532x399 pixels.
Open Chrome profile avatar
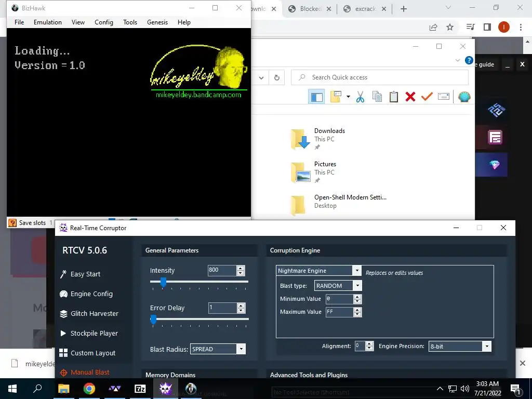coord(504,27)
